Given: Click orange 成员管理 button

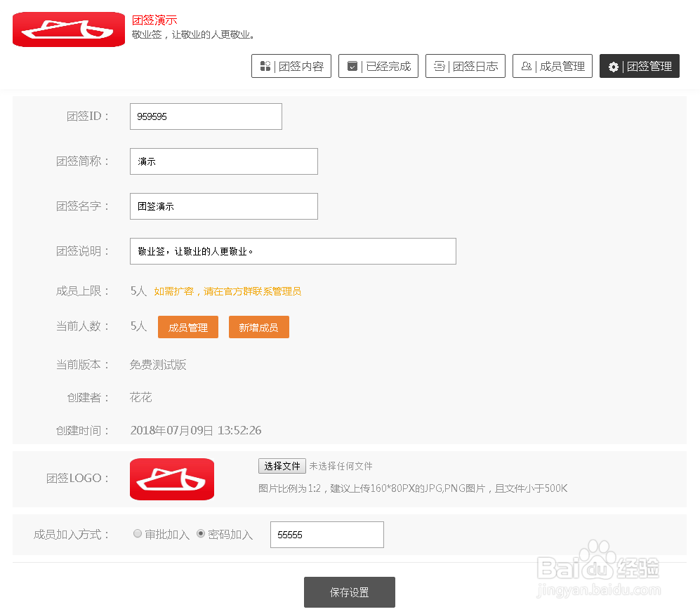Looking at the screenshot, I should click(x=188, y=327).
